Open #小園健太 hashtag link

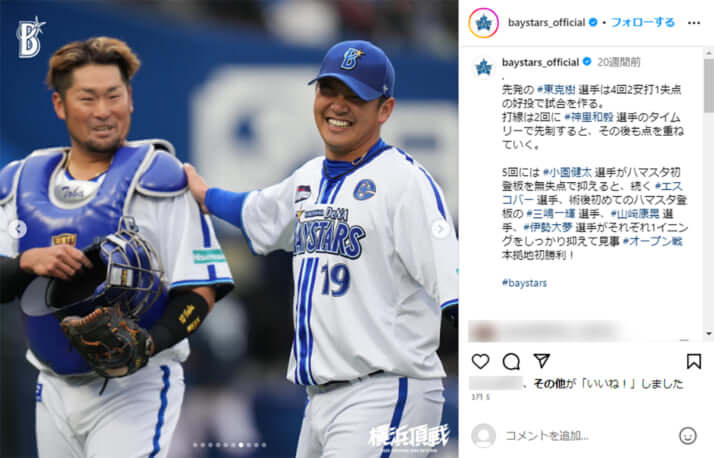coord(567,172)
